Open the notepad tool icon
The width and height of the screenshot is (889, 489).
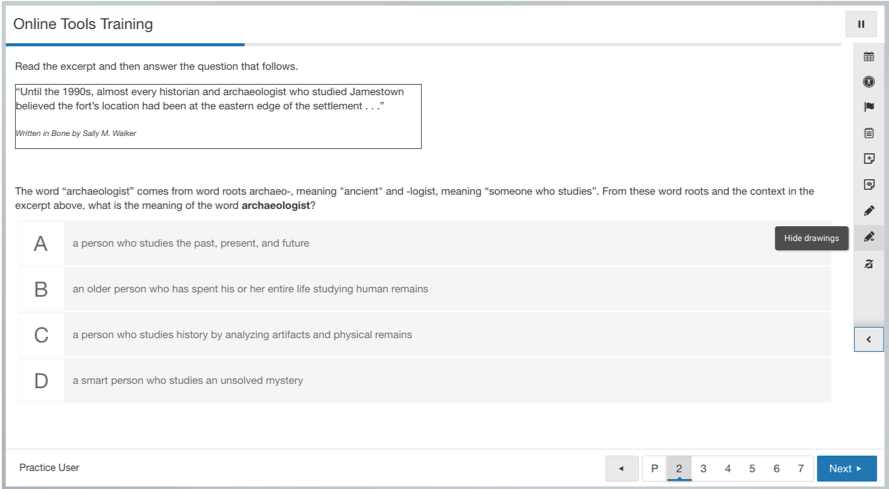point(869,133)
